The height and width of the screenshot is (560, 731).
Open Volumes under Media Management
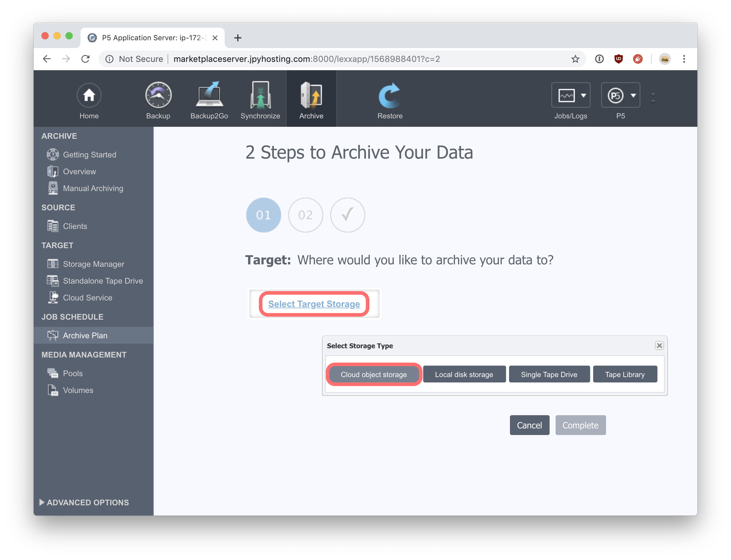point(78,390)
